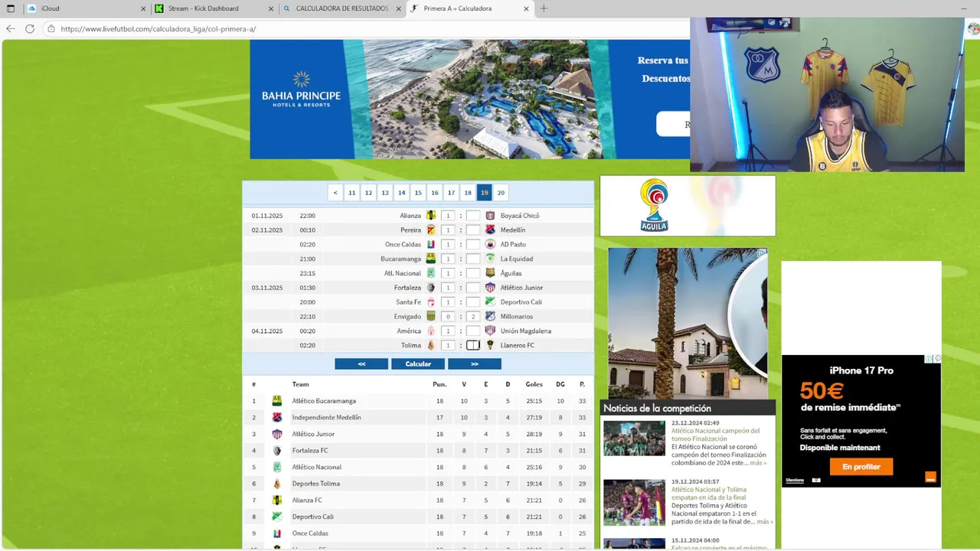Click Envigado home score field showing 0
980x551 pixels.
coord(448,316)
